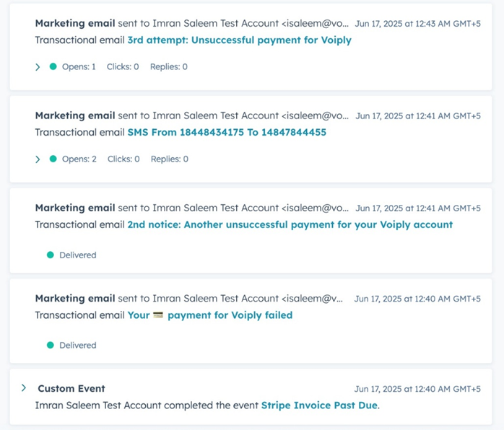Expand details of the 3rd attempt email

pos(38,67)
